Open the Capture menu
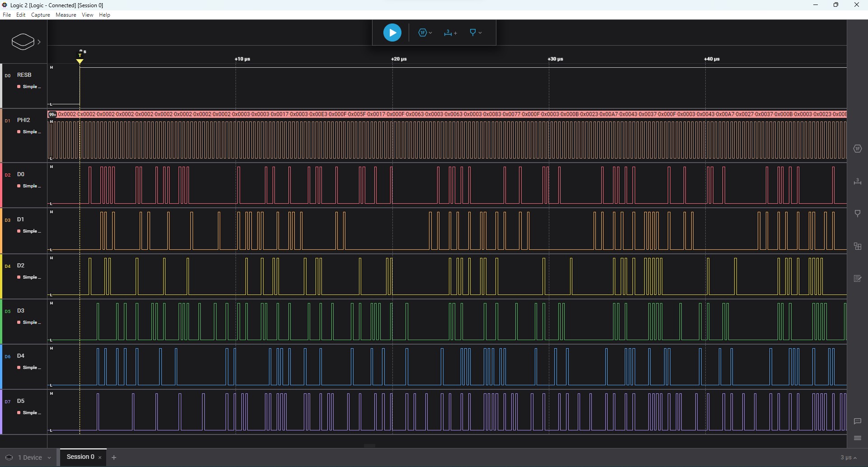Screen dimensions: 868x467 (40, 15)
